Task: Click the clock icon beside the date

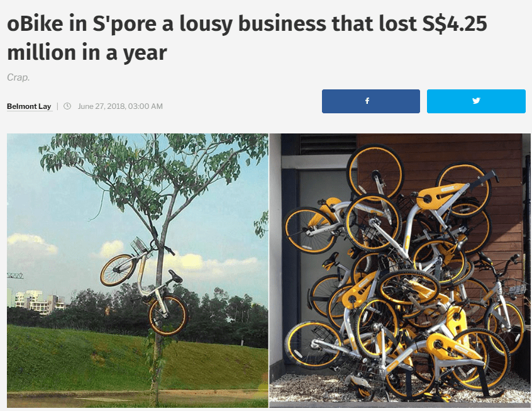Action: pyautogui.click(x=67, y=106)
